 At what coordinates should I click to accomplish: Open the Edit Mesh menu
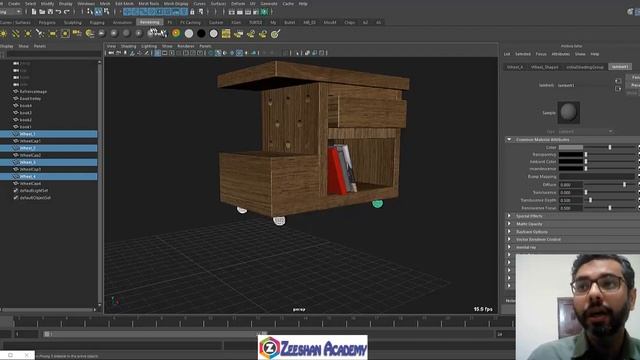(124, 3)
